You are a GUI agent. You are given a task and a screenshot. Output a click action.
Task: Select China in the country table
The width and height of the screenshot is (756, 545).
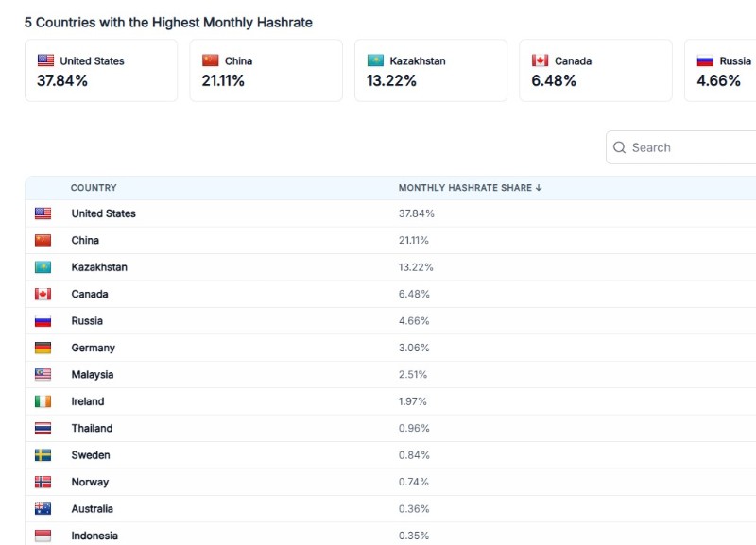pyautogui.click(x=85, y=240)
